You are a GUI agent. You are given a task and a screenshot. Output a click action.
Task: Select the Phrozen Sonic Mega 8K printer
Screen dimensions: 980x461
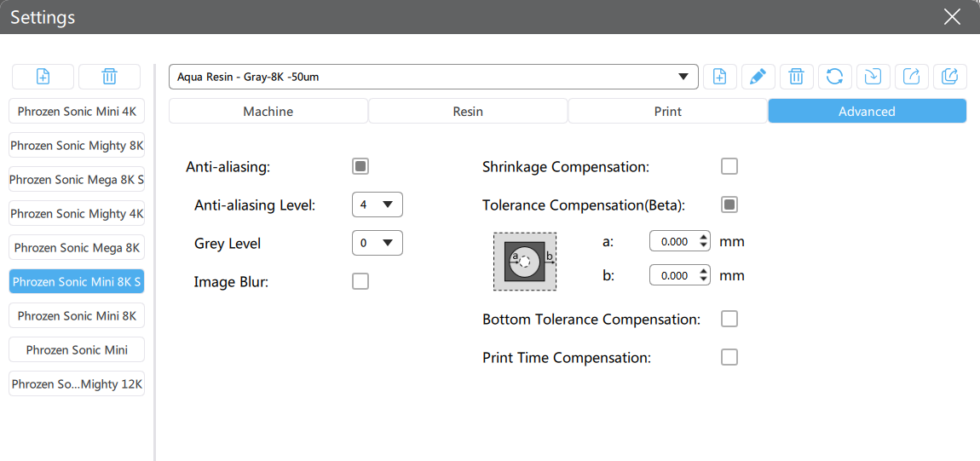pyautogui.click(x=77, y=248)
